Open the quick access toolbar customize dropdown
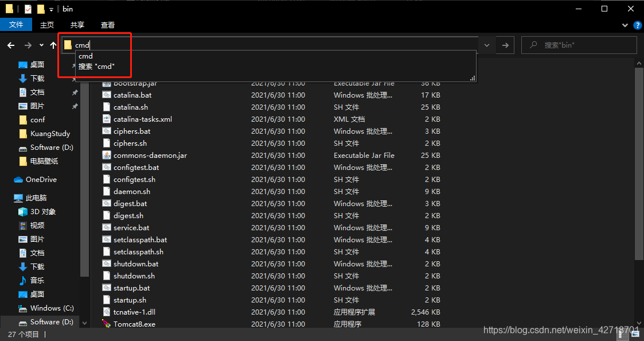 click(51, 9)
